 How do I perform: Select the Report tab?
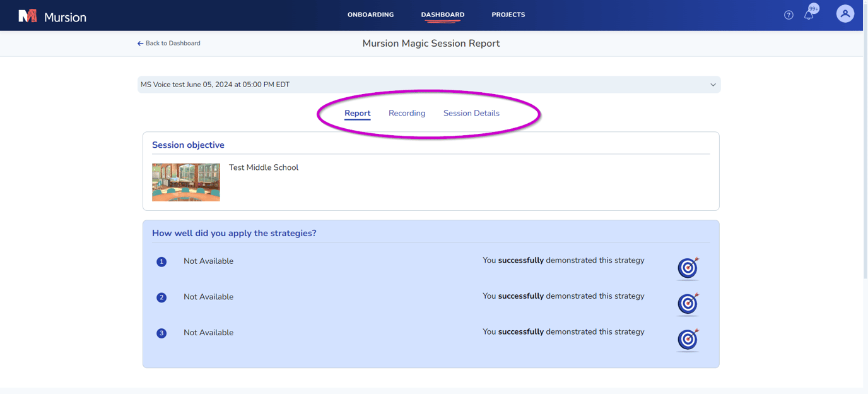(357, 113)
